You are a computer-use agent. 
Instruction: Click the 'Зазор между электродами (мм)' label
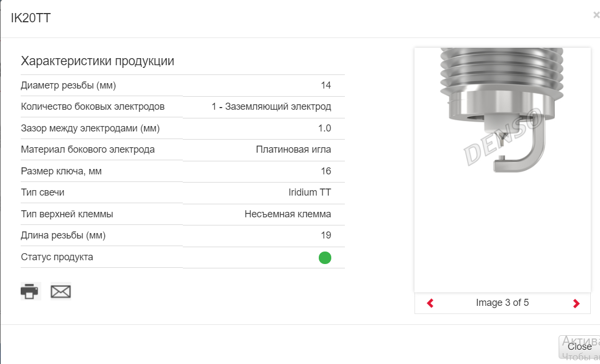click(90, 128)
